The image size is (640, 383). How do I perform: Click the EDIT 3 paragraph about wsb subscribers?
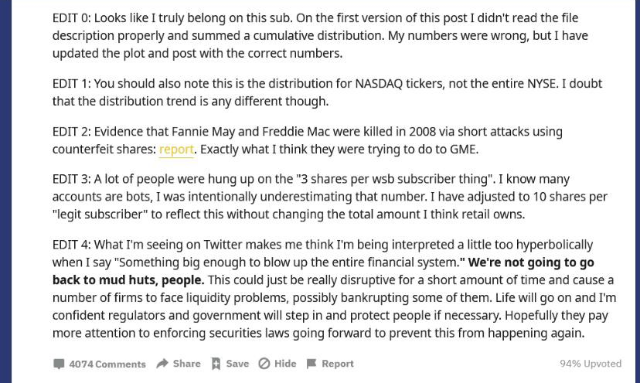[330, 196]
